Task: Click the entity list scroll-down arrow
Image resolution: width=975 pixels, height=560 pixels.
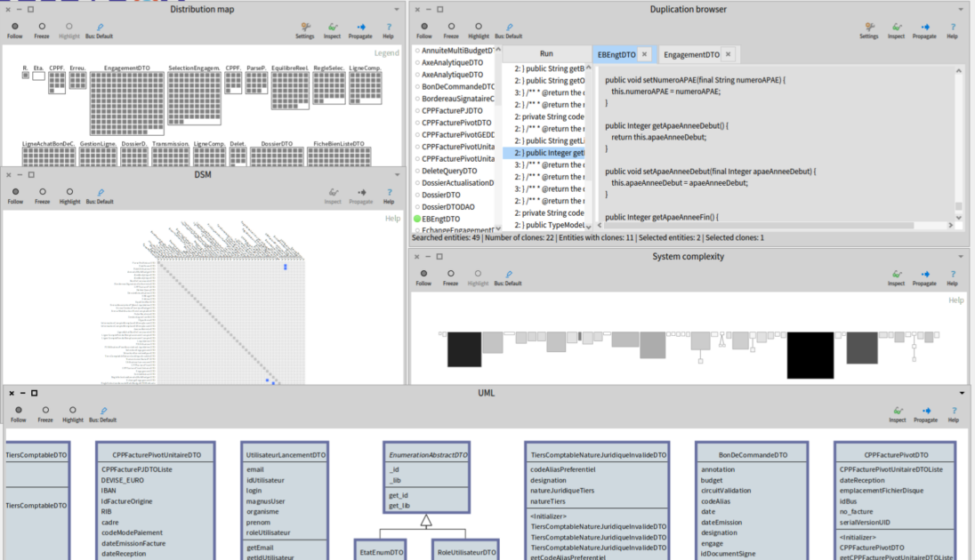Action: (x=497, y=228)
